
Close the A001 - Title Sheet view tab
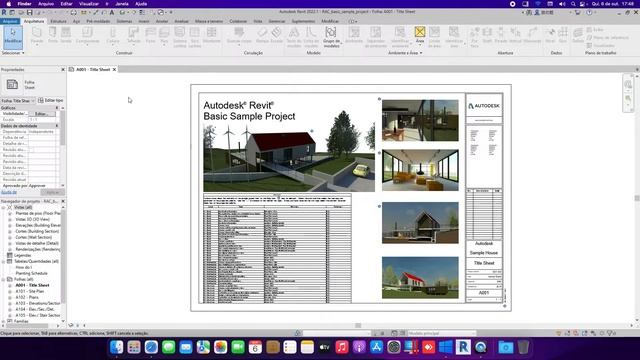[114, 69]
